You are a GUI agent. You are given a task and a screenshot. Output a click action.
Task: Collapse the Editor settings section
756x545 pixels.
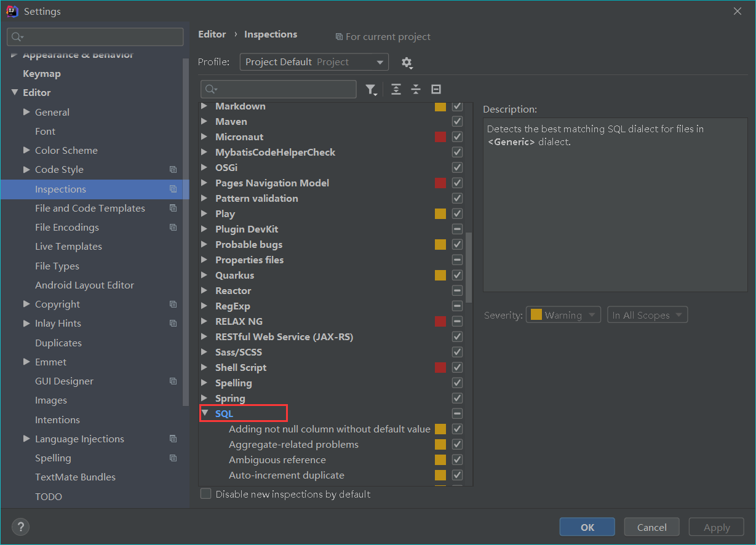[15, 93]
